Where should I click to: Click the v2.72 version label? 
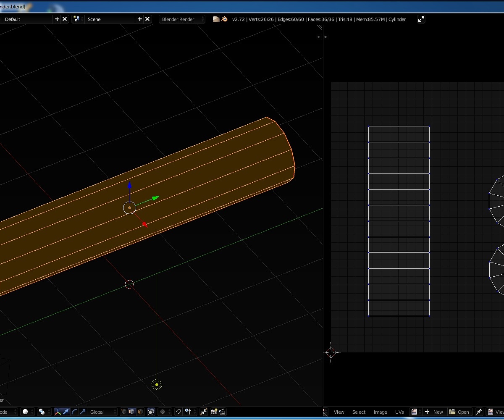pos(239,19)
